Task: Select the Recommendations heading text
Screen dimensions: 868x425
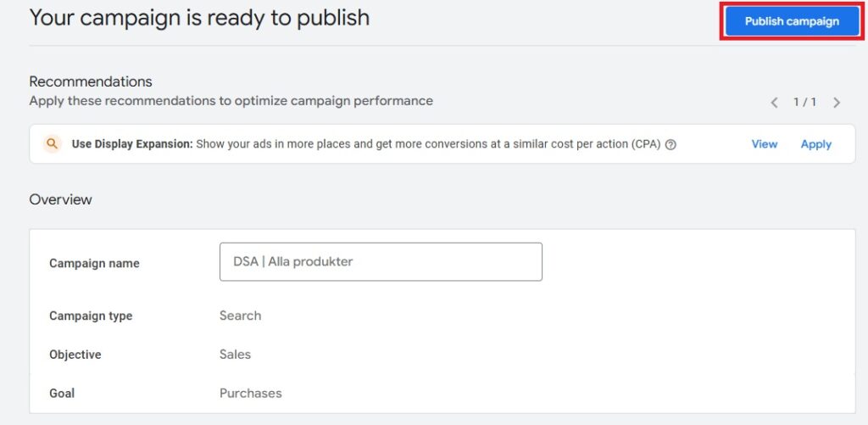Action: pyautogui.click(x=90, y=81)
